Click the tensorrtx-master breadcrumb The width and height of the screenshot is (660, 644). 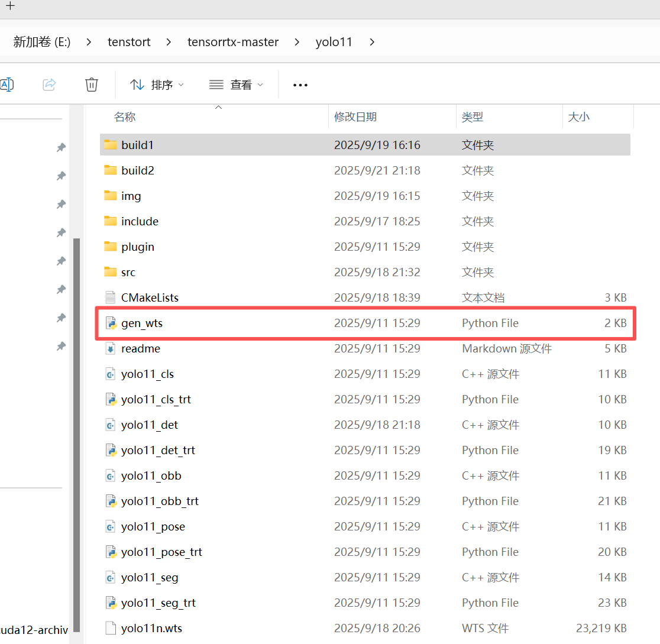[233, 42]
